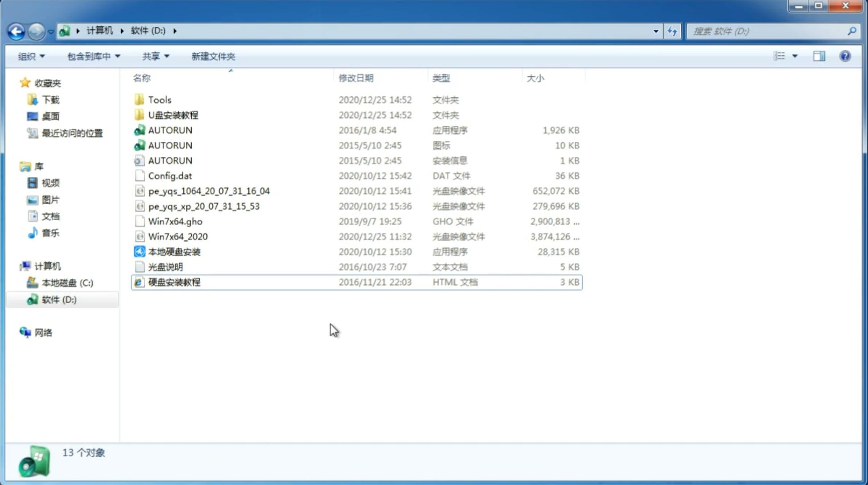Viewport: 868px width, 485px height.
Task: Open 包含到库中 dropdown menu
Action: coord(92,56)
